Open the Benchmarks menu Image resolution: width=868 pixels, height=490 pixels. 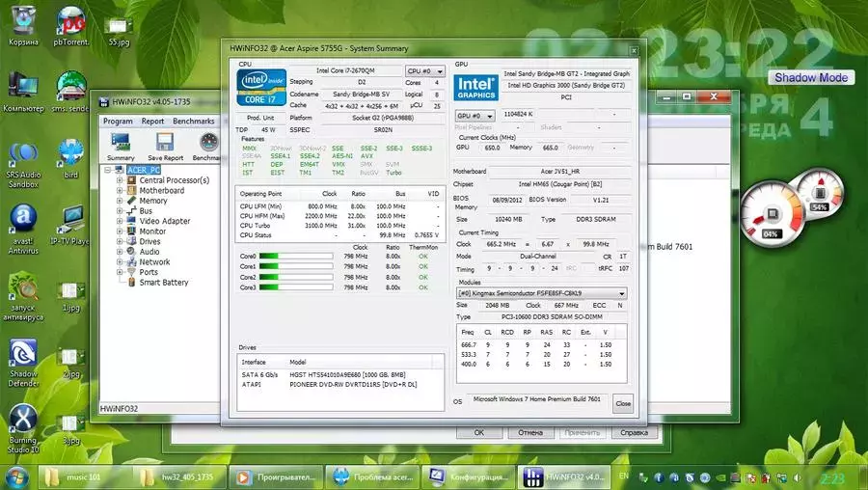(193, 122)
